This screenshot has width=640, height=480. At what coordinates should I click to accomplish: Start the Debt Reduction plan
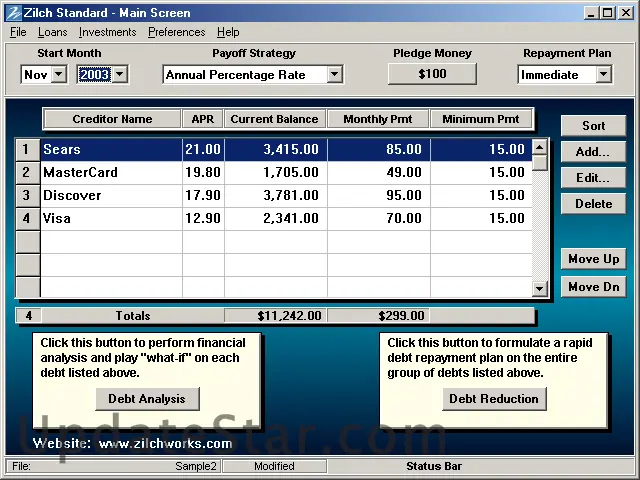[493, 399]
